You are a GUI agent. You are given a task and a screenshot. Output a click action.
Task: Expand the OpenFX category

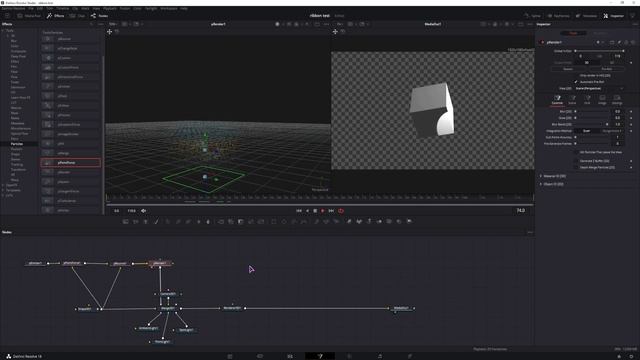point(3,185)
